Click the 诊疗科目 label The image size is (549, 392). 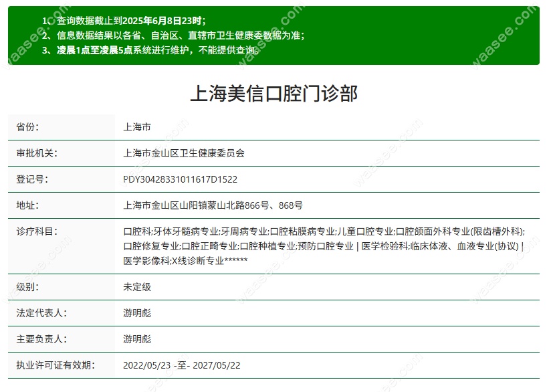37,231
